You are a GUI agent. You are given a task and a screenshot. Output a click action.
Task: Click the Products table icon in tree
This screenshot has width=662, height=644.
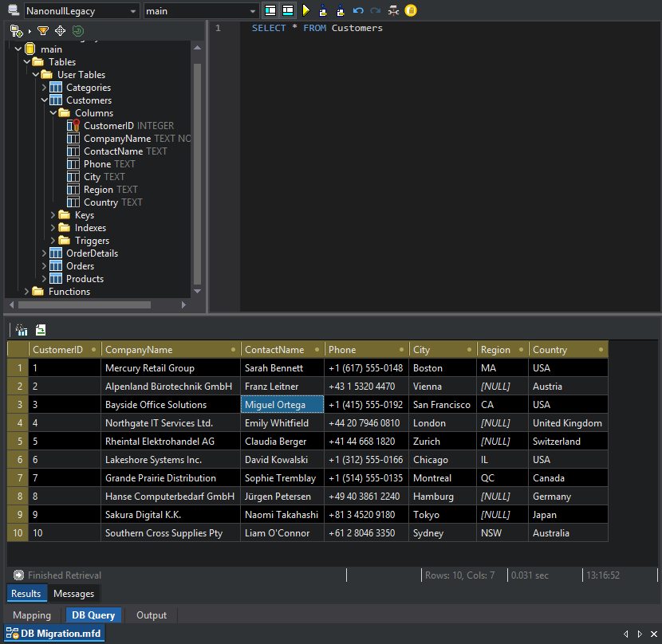pyautogui.click(x=56, y=278)
